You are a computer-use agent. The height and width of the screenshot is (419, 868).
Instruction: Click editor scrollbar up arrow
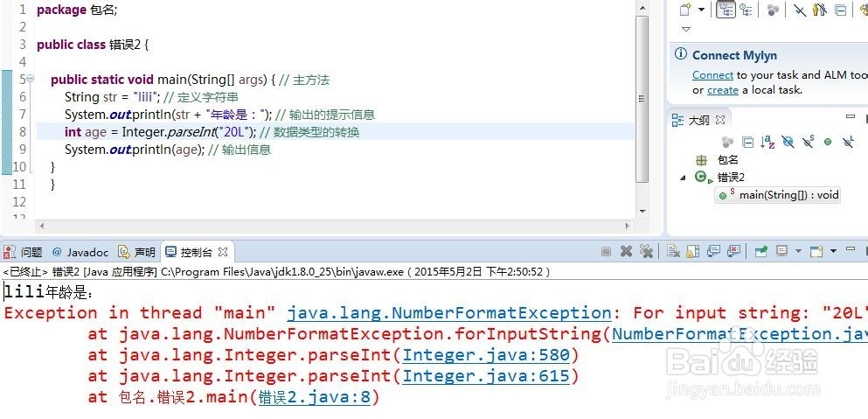pos(642,7)
